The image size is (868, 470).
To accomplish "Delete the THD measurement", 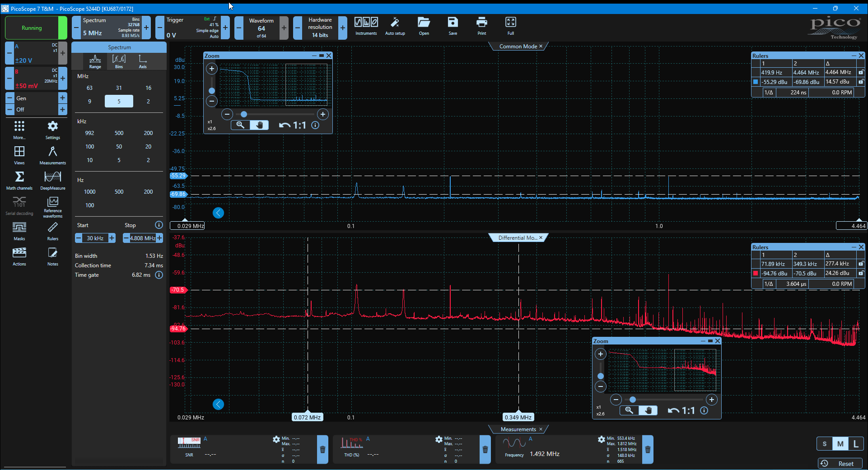I will pos(485,449).
